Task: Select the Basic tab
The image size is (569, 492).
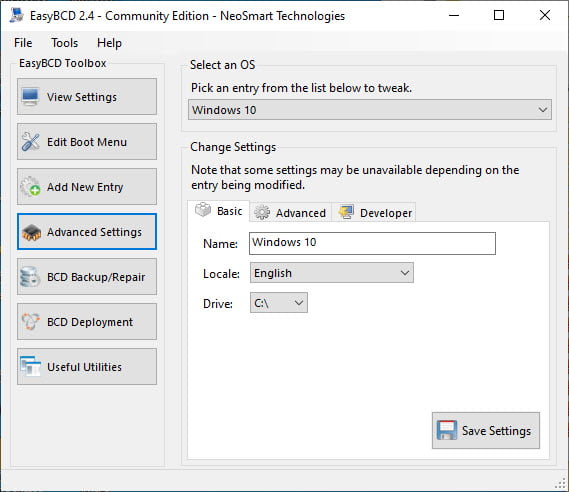Action: click(x=218, y=211)
